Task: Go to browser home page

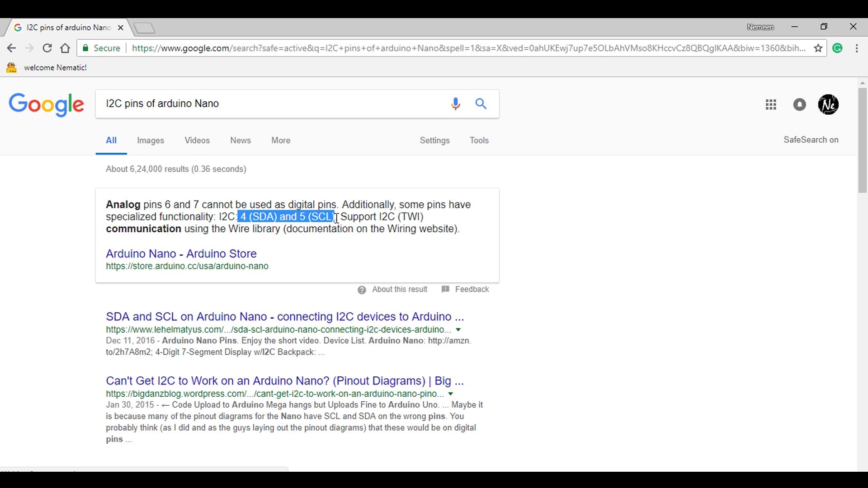Action: click(x=65, y=48)
